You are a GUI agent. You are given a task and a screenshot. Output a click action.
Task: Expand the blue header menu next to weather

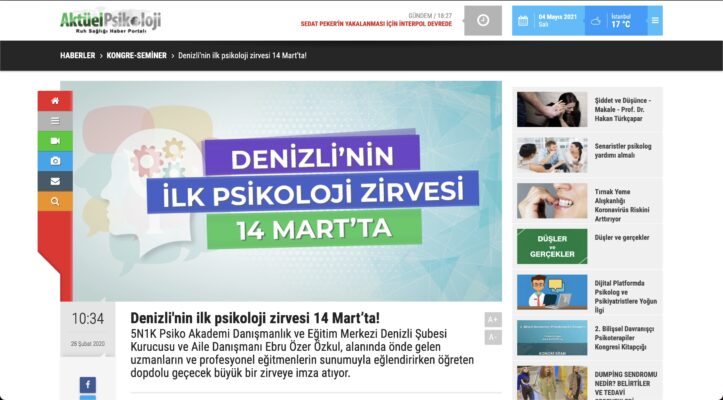654,20
